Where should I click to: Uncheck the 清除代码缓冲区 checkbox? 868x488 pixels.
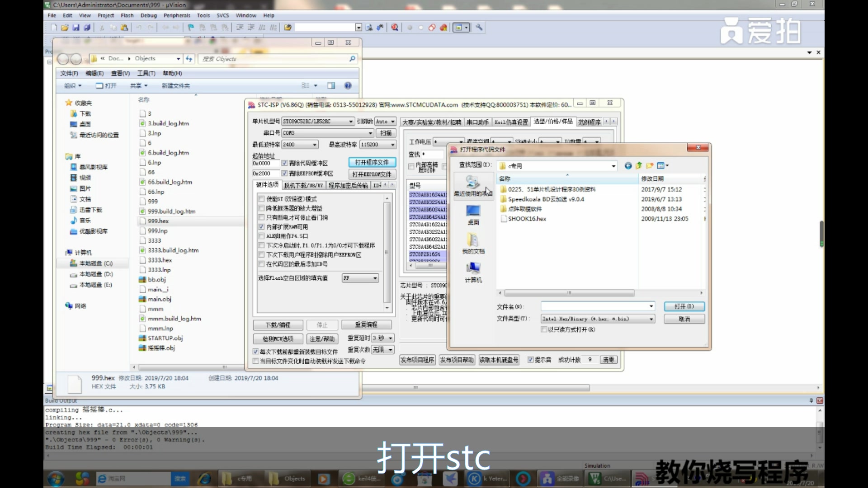point(285,163)
